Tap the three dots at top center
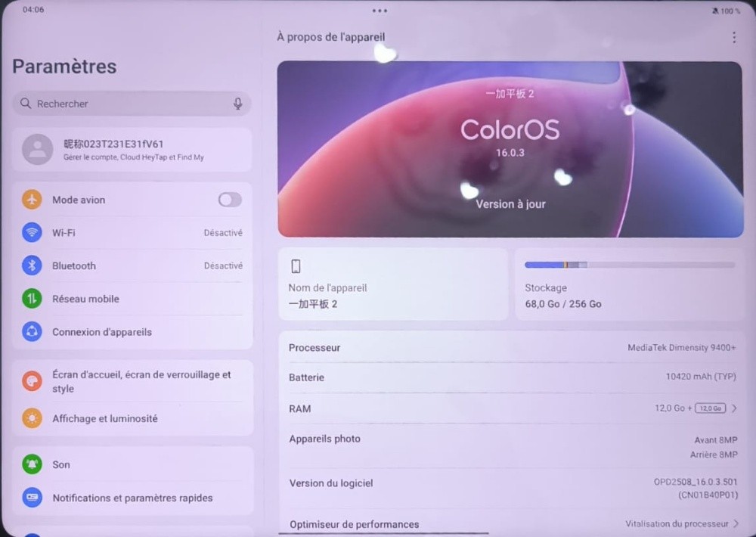This screenshot has height=537, width=756. coord(380,11)
